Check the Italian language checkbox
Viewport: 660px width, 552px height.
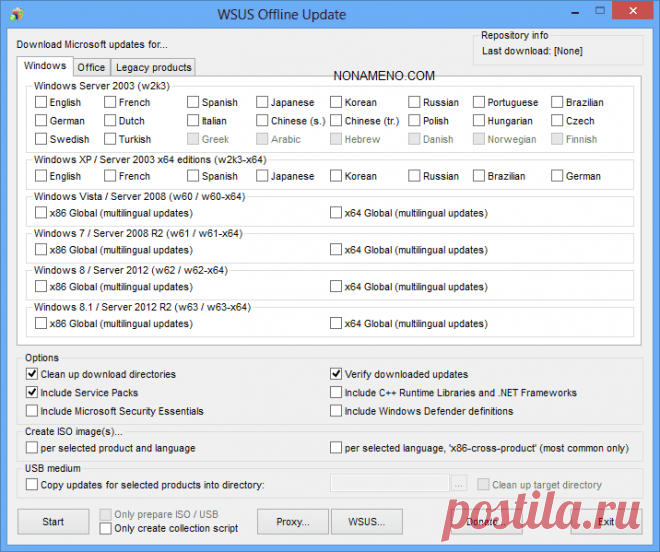coord(193,120)
